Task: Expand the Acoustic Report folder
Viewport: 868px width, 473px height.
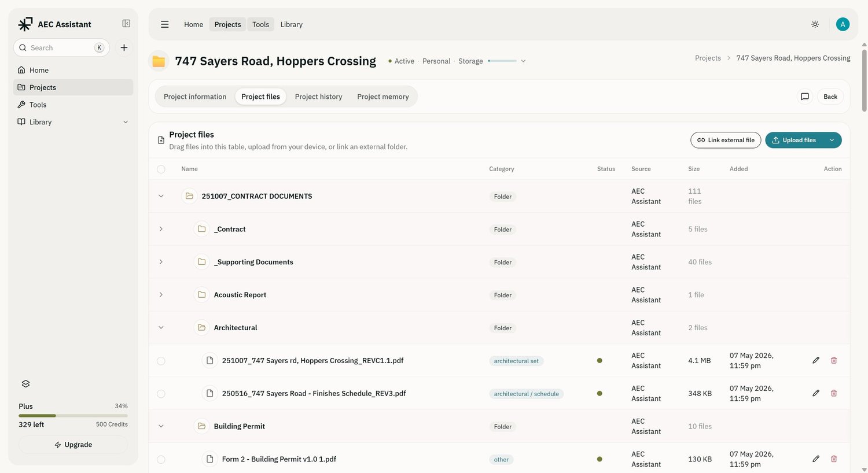Action: point(161,295)
